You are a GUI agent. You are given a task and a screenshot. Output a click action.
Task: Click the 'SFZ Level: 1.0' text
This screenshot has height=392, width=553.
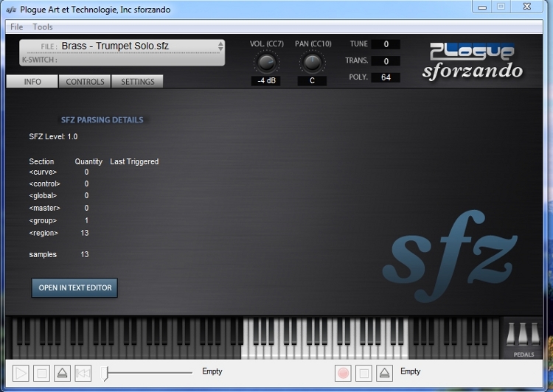click(53, 137)
